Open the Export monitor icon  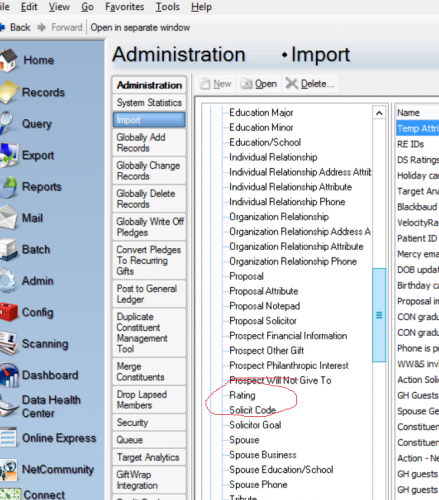pyautogui.click(x=9, y=155)
